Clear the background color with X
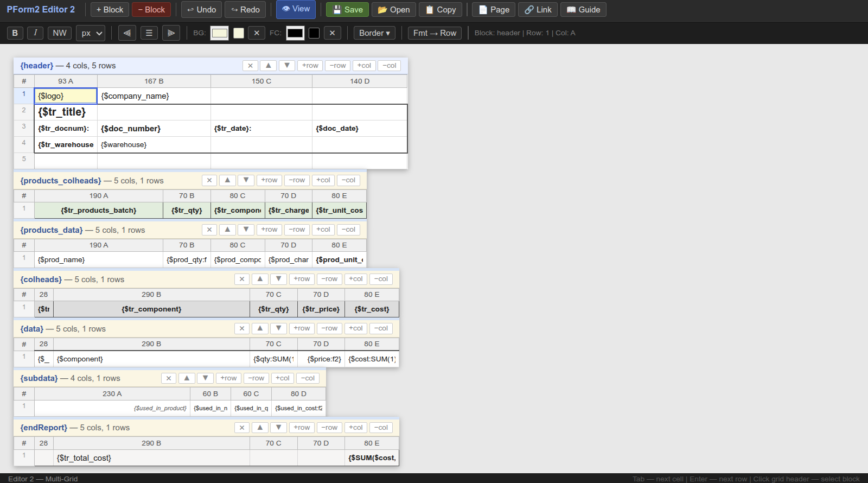Screen dimensions: 868x483 tap(257, 33)
